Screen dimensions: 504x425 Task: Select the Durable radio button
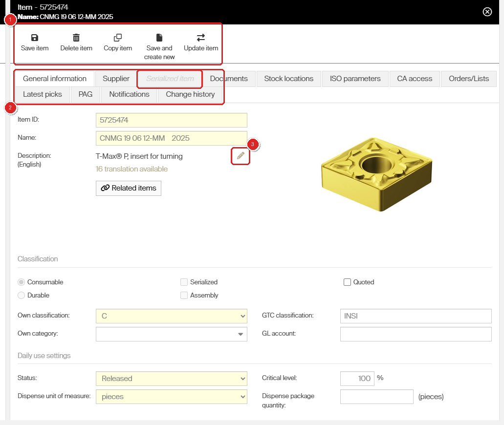[x=21, y=295]
